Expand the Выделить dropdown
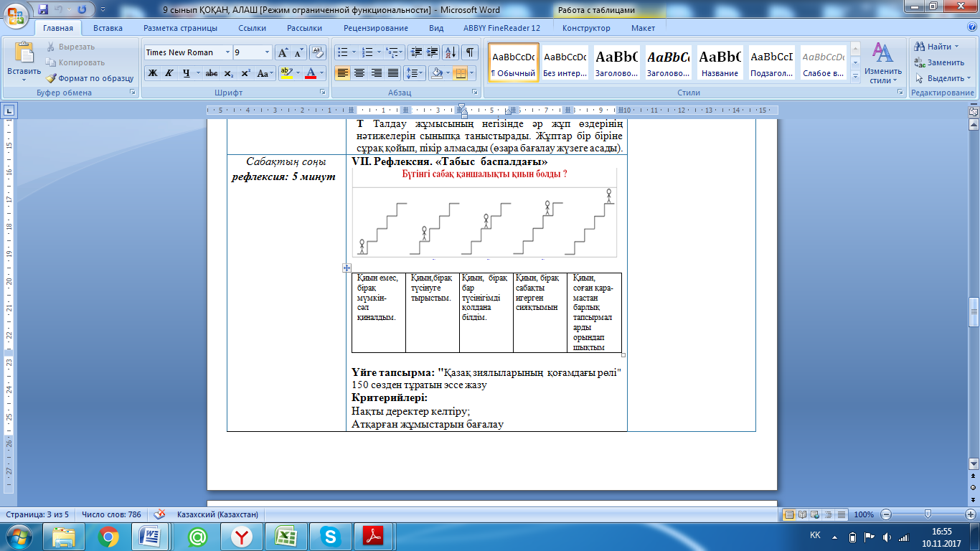The height and width of the screenshot is (551, 980). (944, 78)
